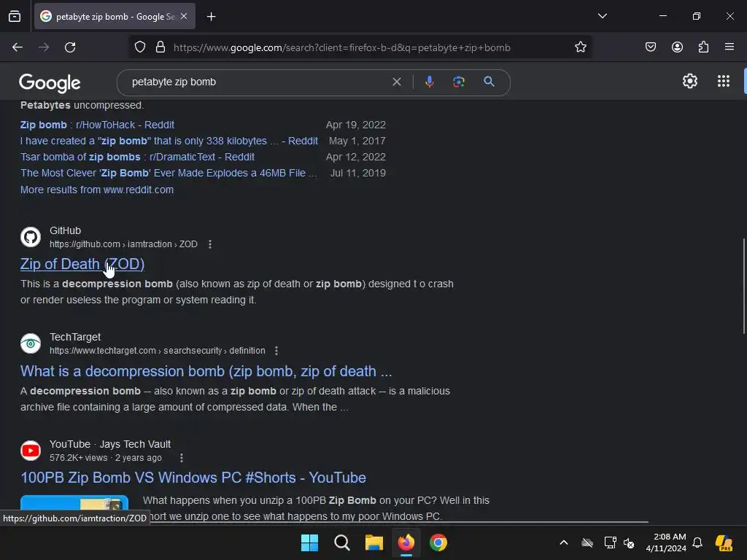The image size is (747, 560).
Task: View site security padlock info
Action: (x=160, y=47)
